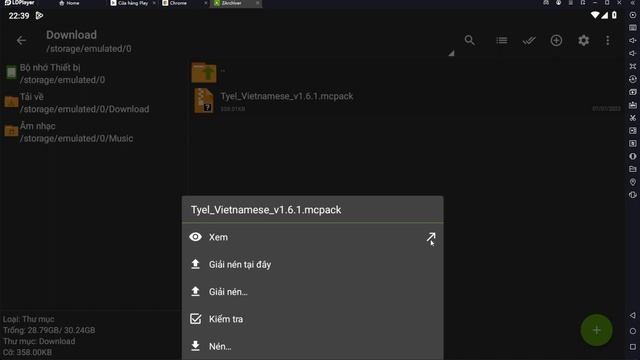Open LDPlayer location pin icon
Image resolution: width=640 pixels, height=360 pixels.
(633, 182)
